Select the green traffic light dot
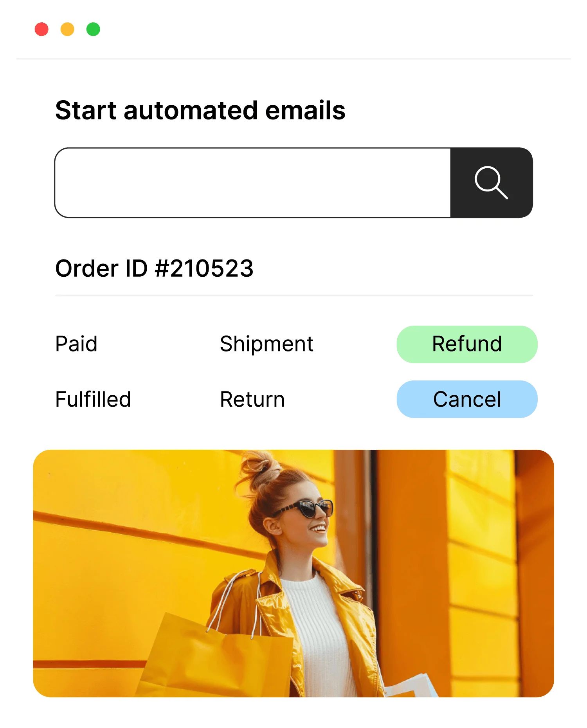Viewport: 587px width, 728px height. tap(93, 29)
